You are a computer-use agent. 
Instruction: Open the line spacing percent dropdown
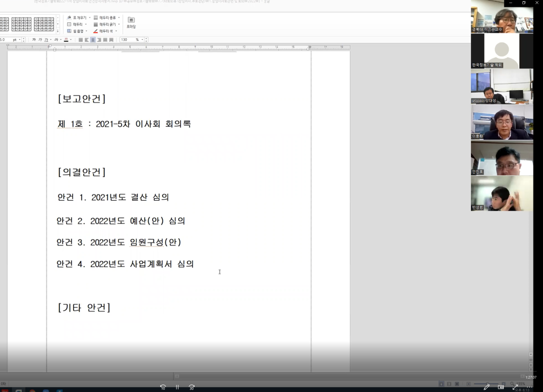[142, 40]
